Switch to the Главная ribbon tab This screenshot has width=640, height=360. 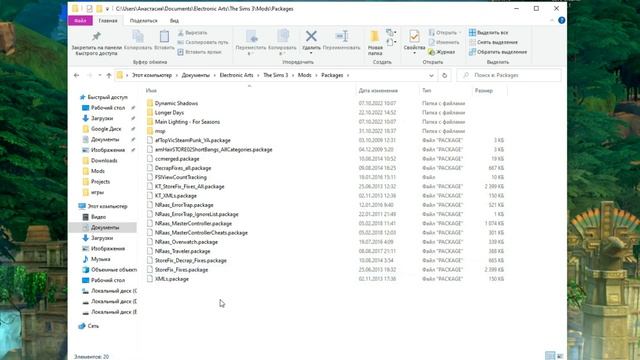coord(108,20)
